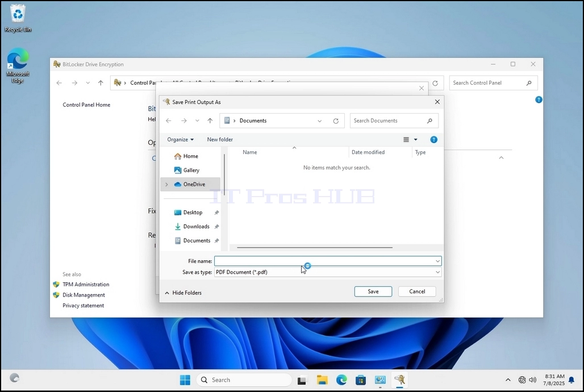The height and width of the screenshot is (392, 584).
Task: Open Downloads quick access folder
Action: click(x=196, y=227)
